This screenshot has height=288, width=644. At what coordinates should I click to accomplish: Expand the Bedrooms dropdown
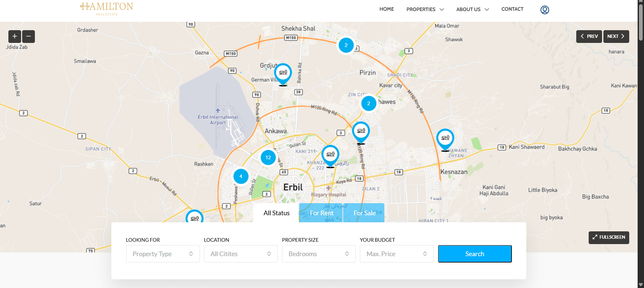click(x=319, y=254)
